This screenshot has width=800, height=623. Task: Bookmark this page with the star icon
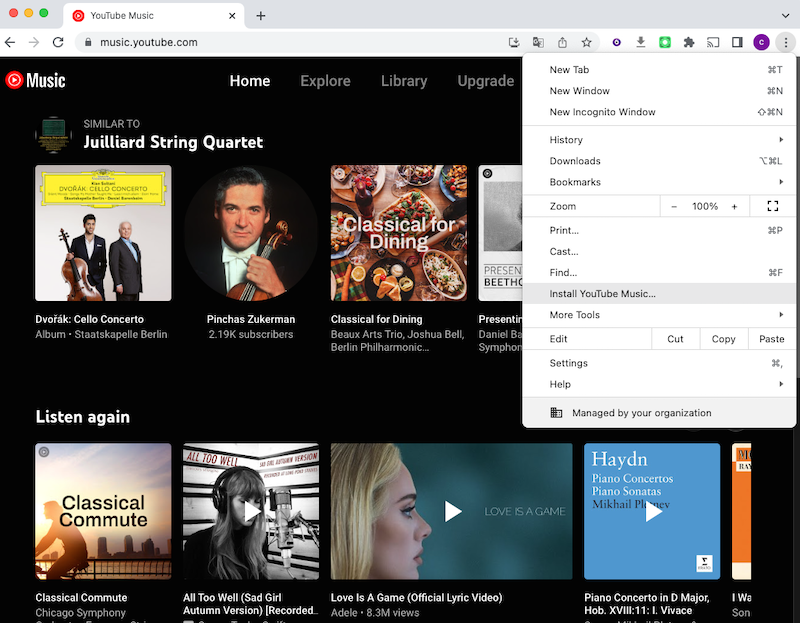pyautogui.click(x=587, y=43)
